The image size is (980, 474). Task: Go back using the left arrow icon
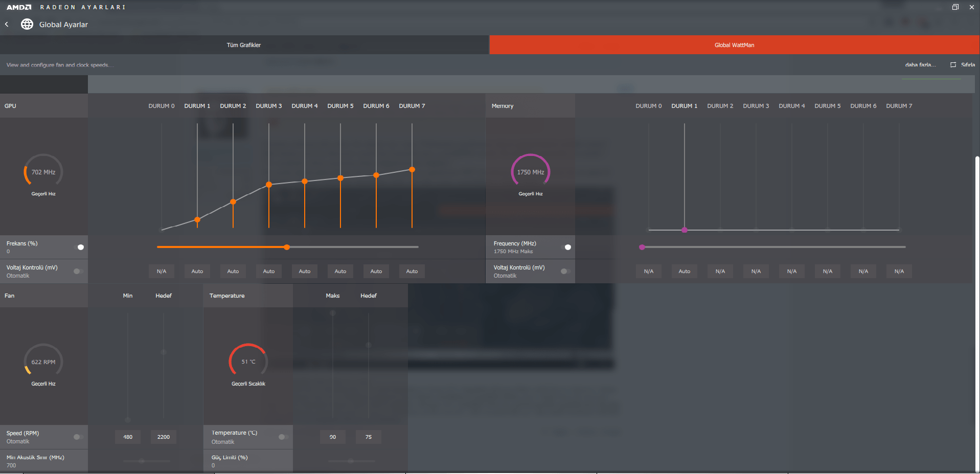pos(7,24)
